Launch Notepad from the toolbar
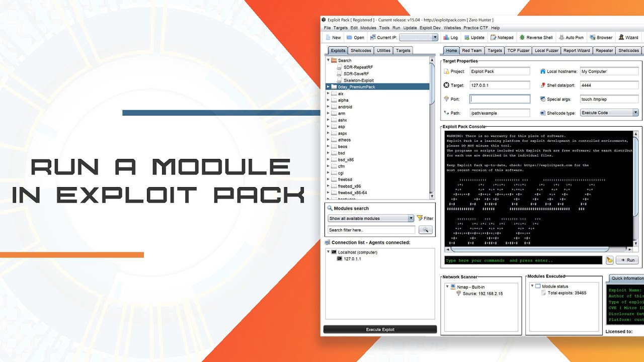The width and height of the screenshot is (644, 362). click(x=502, y=37)
